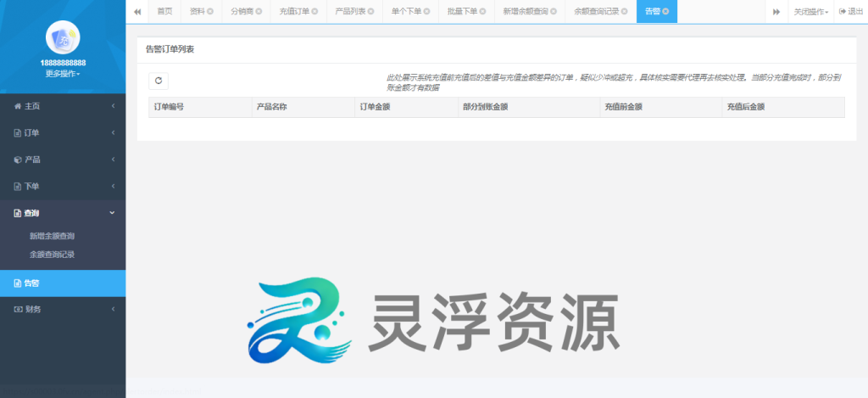Switch to the 分销商 tab
Viewport: 868px width, 398px height.
pos(242,12)
